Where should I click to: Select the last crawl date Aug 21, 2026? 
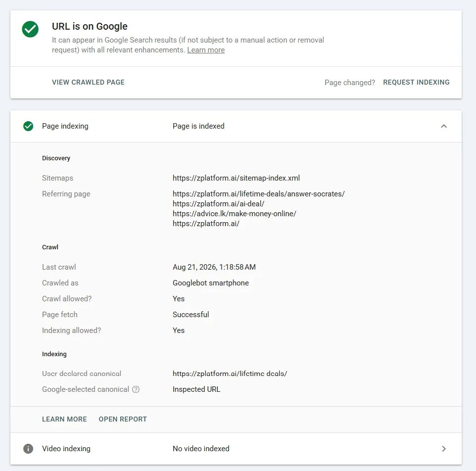pyautogui.click(x=214, y=267)
